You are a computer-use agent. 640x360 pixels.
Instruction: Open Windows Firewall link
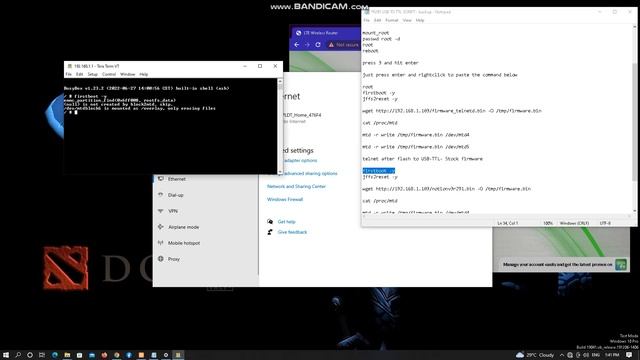tap(285, 200)
